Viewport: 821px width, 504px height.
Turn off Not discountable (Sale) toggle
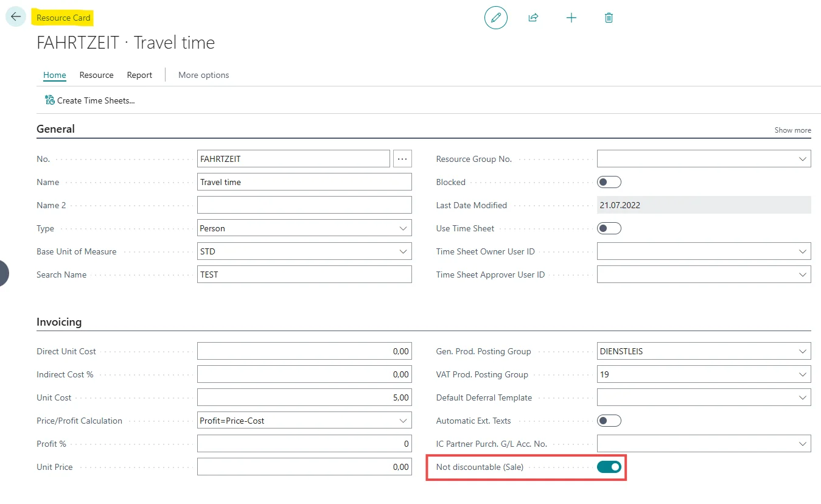point(609,467)
